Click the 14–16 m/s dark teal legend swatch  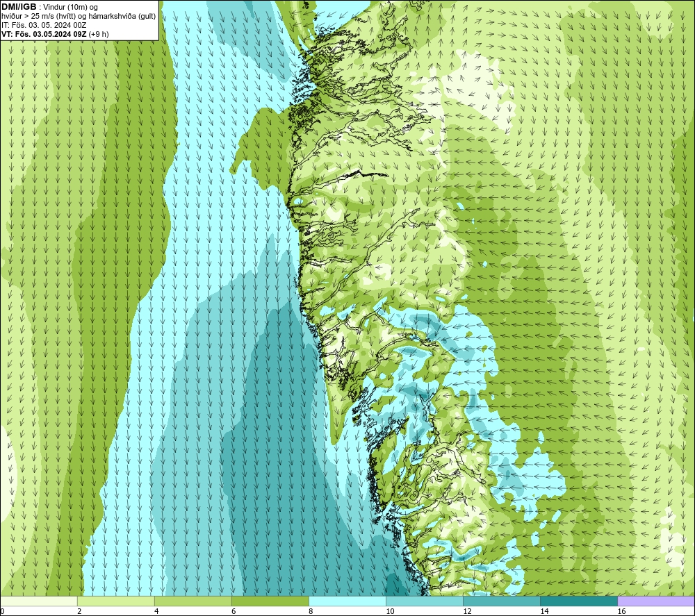[579, 601]
